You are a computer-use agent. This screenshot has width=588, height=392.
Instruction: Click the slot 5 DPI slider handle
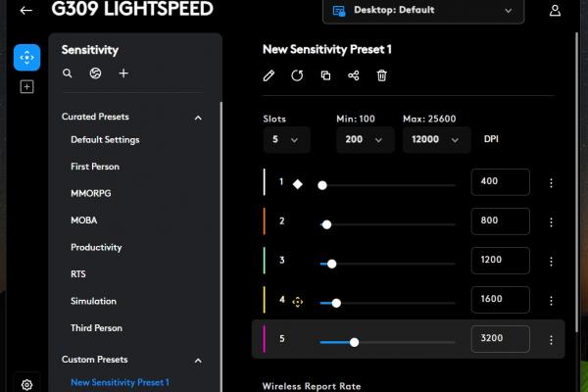click(354, 342)
